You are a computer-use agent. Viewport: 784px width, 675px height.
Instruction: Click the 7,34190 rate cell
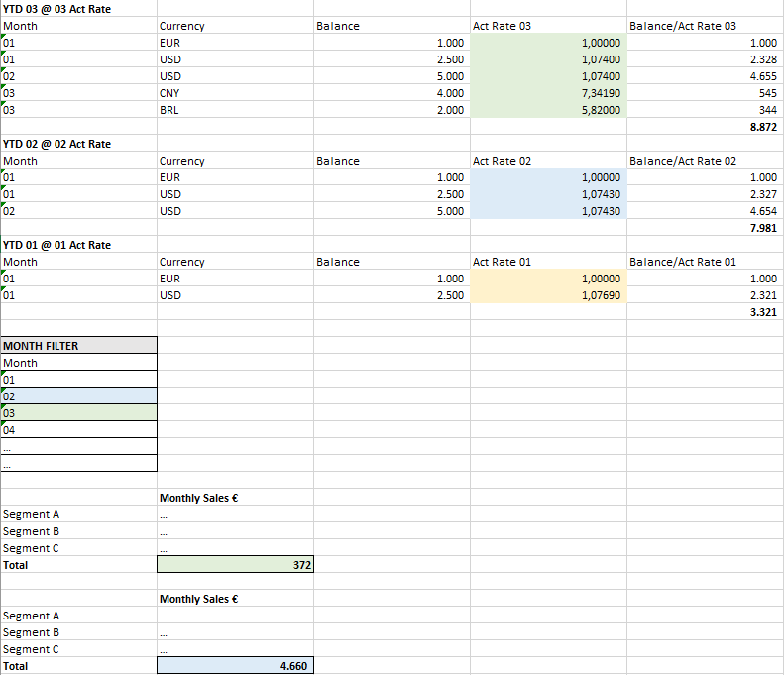pos(548,93)
